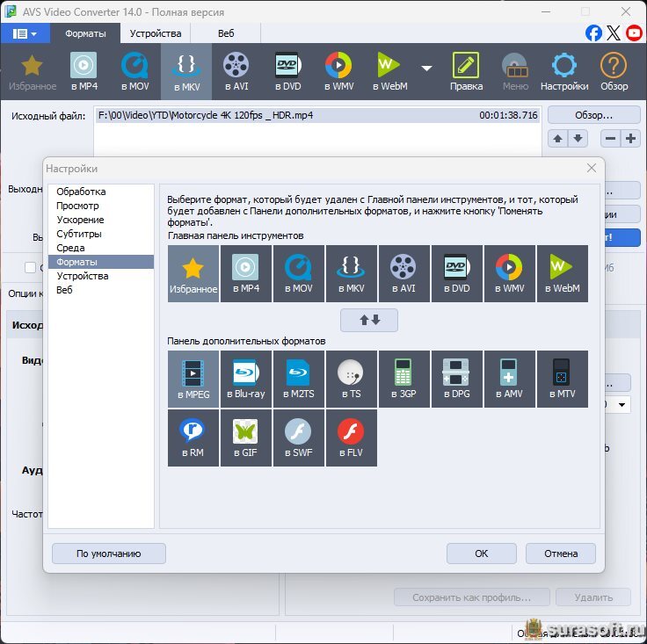Choose the MP4 format in top toolbar
Image resolution: width=647 pixels, height=644 pixels.
click(84, 72)
